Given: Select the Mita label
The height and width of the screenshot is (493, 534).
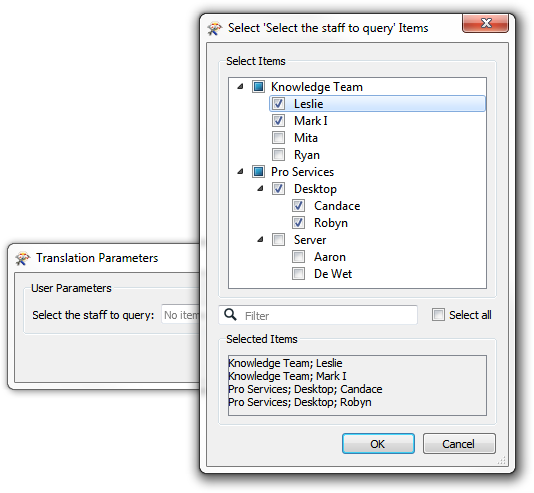Looking at the screenshot, I should click(306, 138).
